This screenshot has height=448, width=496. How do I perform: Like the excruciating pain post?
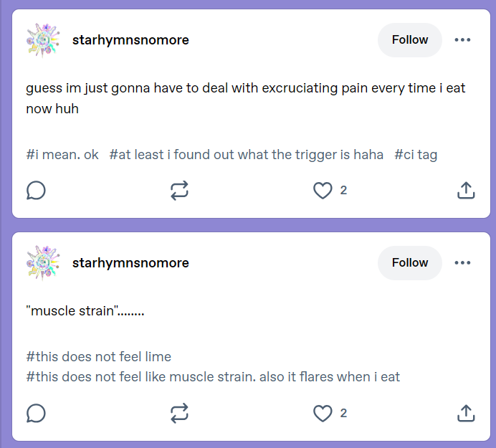pos(323,191)
